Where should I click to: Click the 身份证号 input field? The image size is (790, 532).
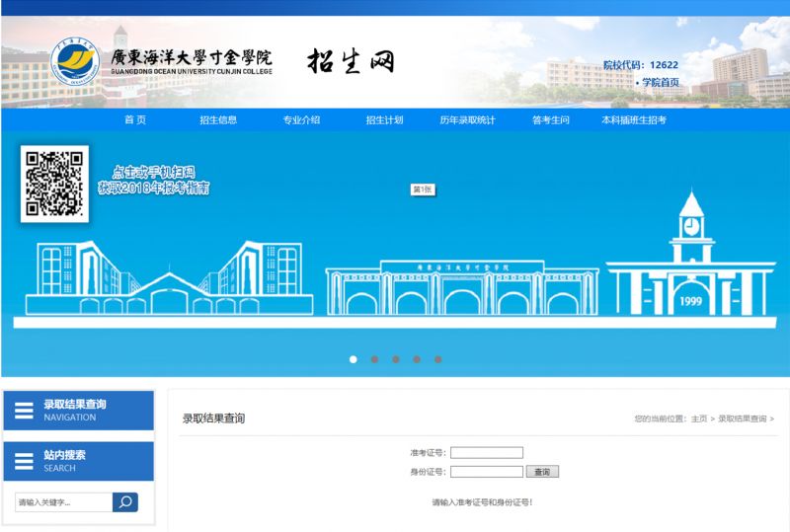coord(487,472)
